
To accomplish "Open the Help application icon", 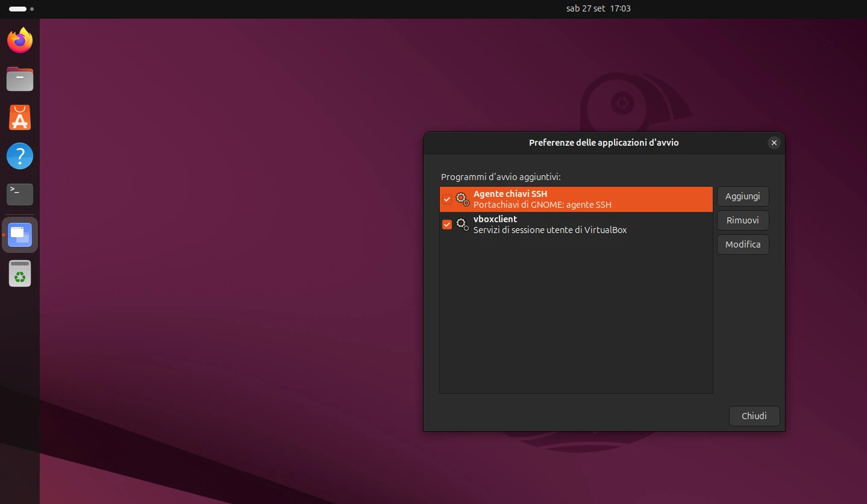I will pyautogui.click(x=19, y=156).
